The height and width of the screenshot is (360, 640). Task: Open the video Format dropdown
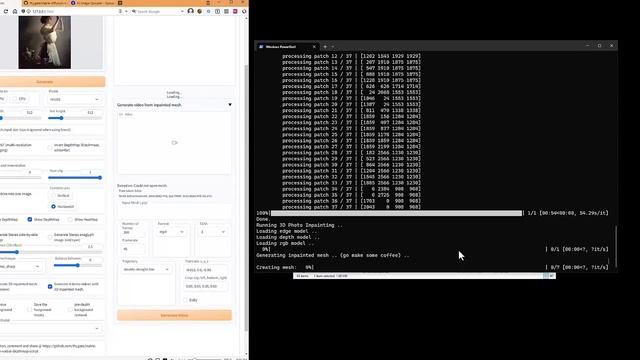[171, 232]
